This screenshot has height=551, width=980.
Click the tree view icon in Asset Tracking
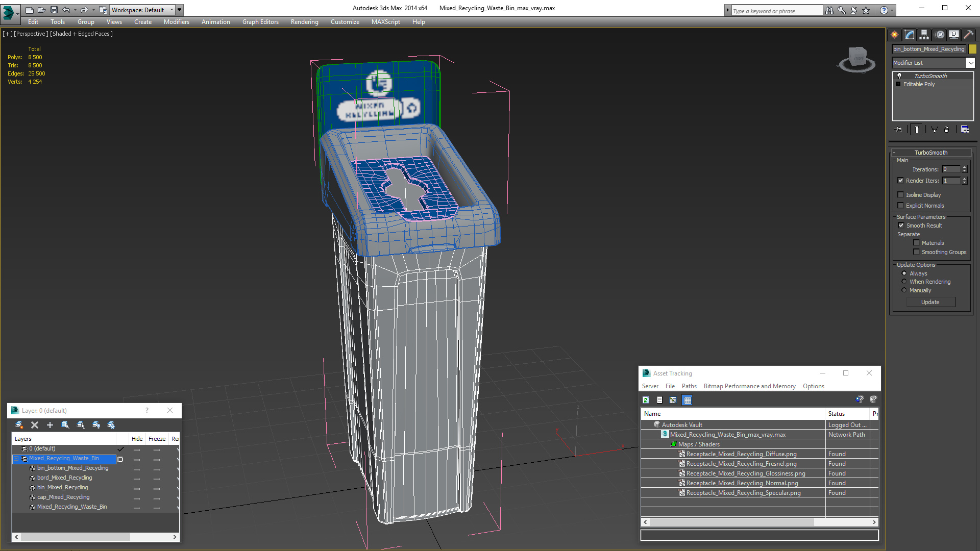point(673,400)
